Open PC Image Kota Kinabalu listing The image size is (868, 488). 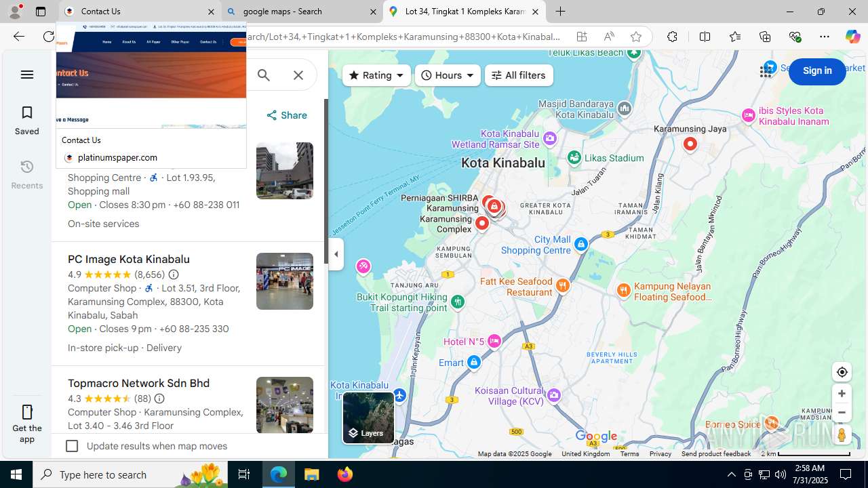(129, 260)
